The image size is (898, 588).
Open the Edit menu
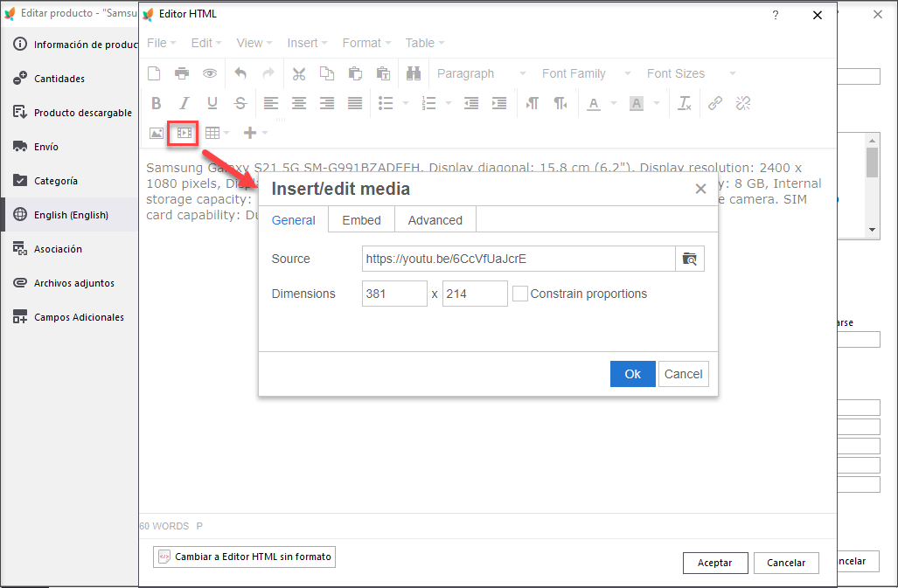[206, 43]
